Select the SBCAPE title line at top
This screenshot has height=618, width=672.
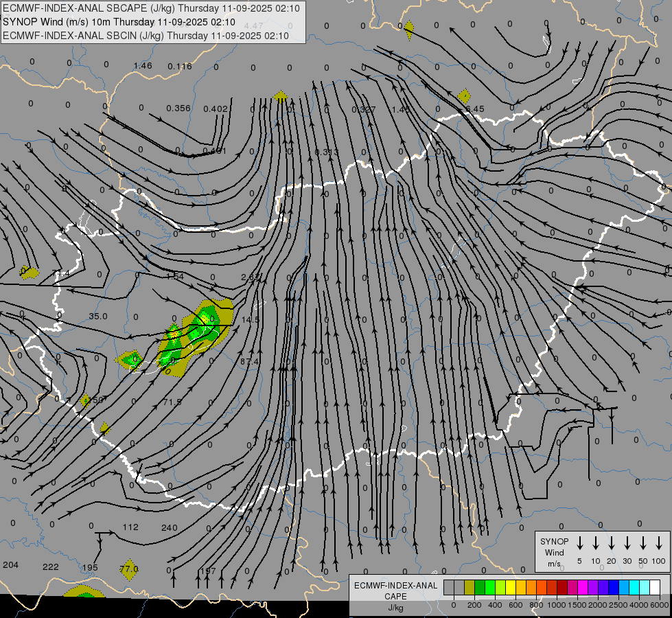coord(151,8)
